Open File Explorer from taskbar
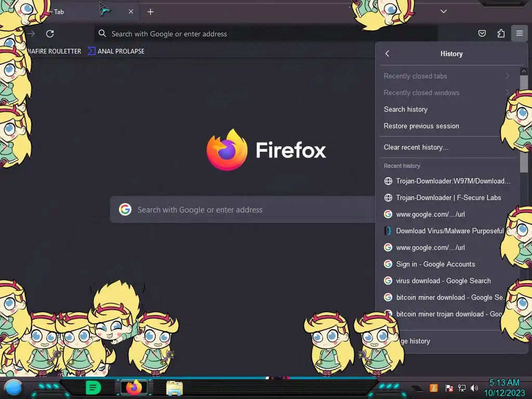 [175, 388]
